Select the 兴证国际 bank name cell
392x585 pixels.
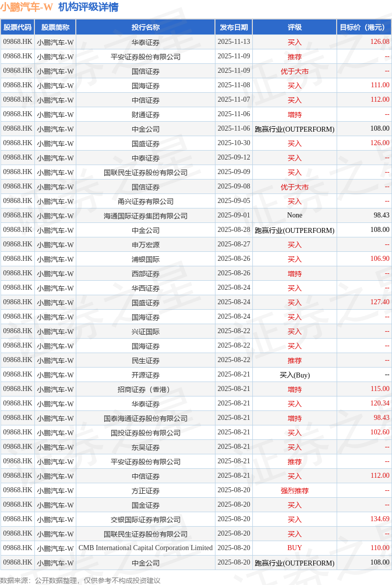[x=146, y=331]
